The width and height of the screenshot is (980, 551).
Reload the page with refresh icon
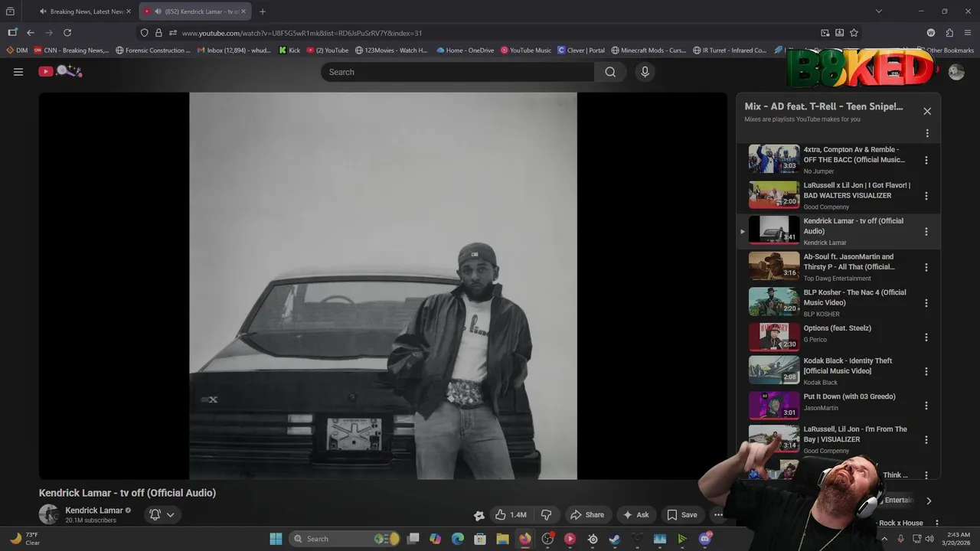[67, 33]
